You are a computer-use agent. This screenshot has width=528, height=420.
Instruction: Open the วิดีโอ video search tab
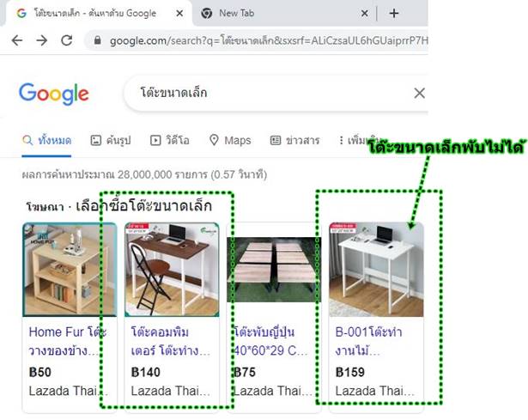170,140
